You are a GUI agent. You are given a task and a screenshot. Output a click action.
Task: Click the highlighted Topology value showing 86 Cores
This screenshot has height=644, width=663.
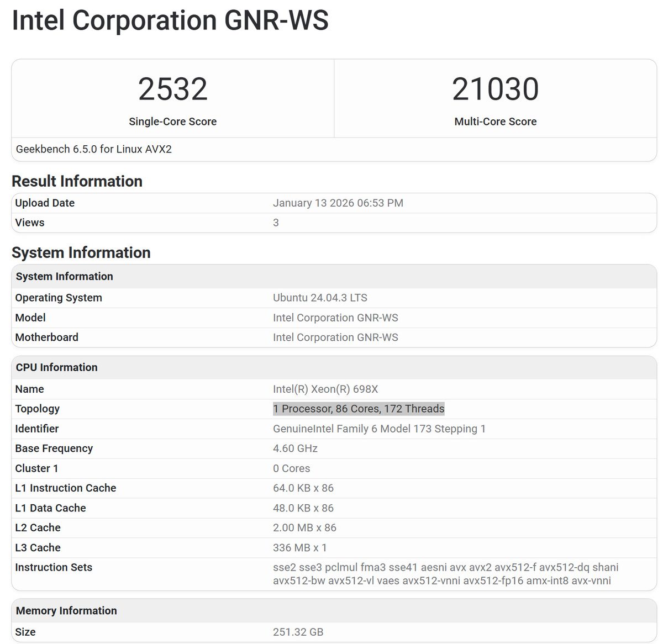coord(359,409)
